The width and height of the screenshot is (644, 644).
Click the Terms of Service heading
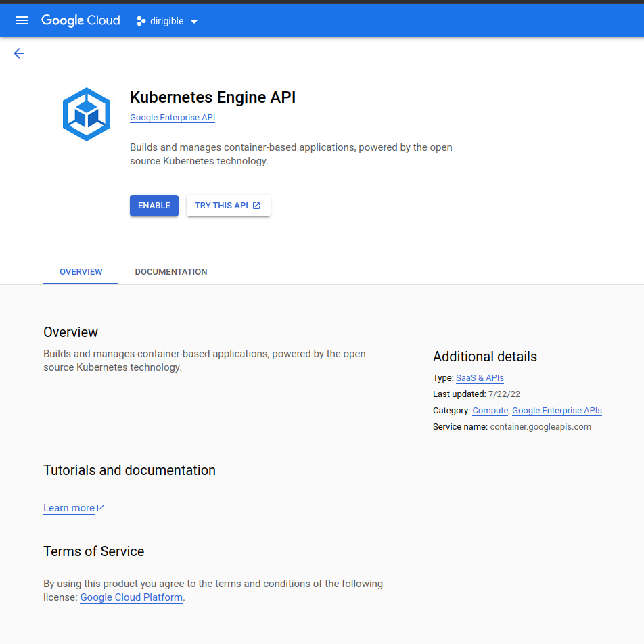pos(93,551)
